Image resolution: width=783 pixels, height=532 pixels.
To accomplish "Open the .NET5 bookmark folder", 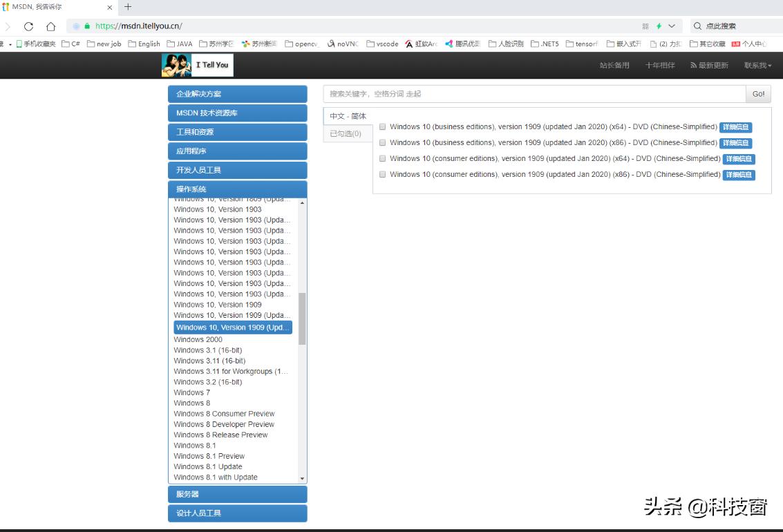I will [x=545, y=44].
